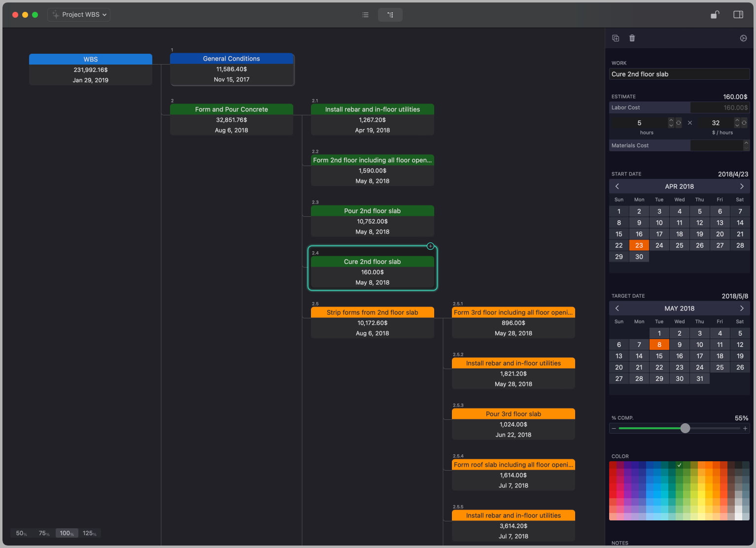Select the 75% zoom level
The height and width of the screenshot is (548, 756).
point(43,533)
